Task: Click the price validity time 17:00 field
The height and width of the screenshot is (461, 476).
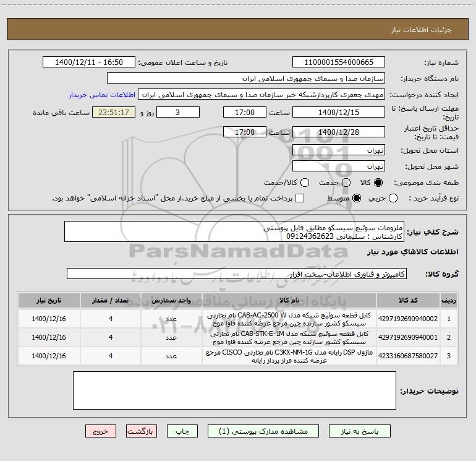Action: (245, 132)
